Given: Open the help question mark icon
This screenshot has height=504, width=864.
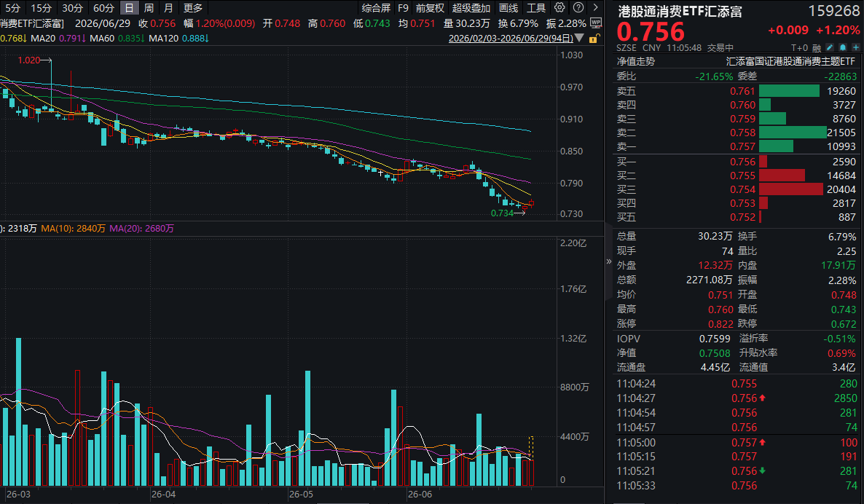Looking at the screenshot, I should [578, 8].
